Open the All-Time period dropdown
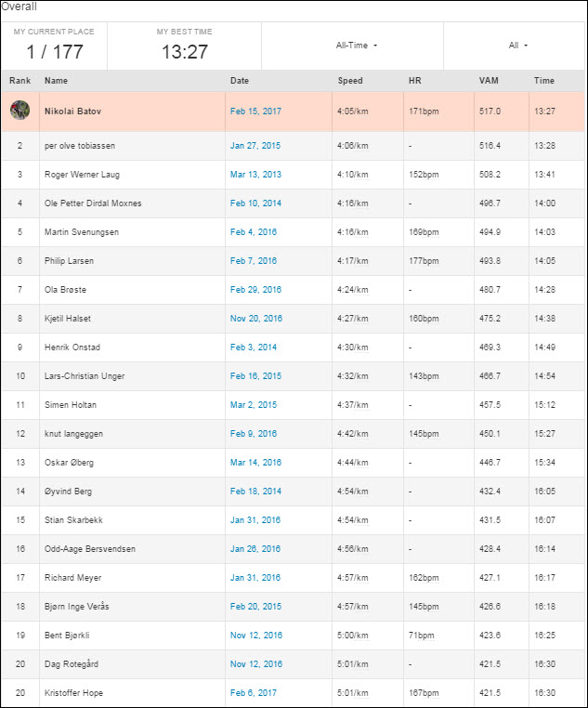The height and width of the screenshot is (708, 588). coord(357,46)
